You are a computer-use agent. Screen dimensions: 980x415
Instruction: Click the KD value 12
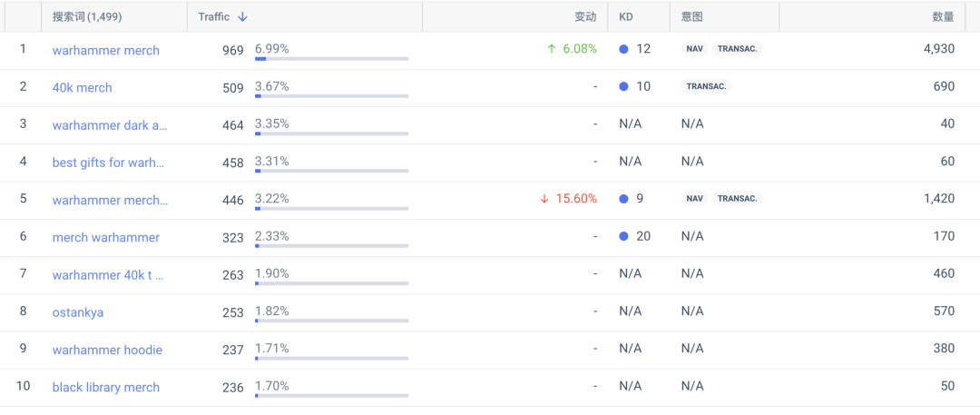643,49
